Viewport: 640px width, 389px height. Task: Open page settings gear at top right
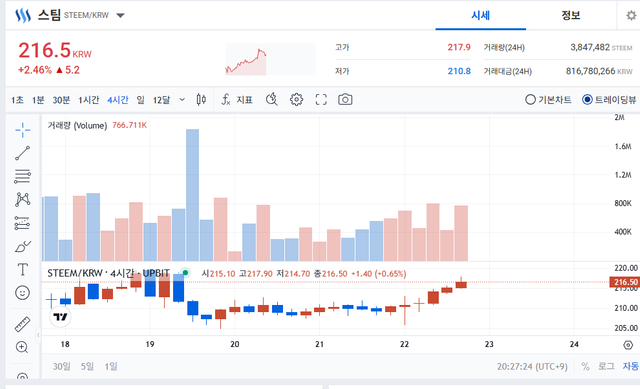[631, 16]
